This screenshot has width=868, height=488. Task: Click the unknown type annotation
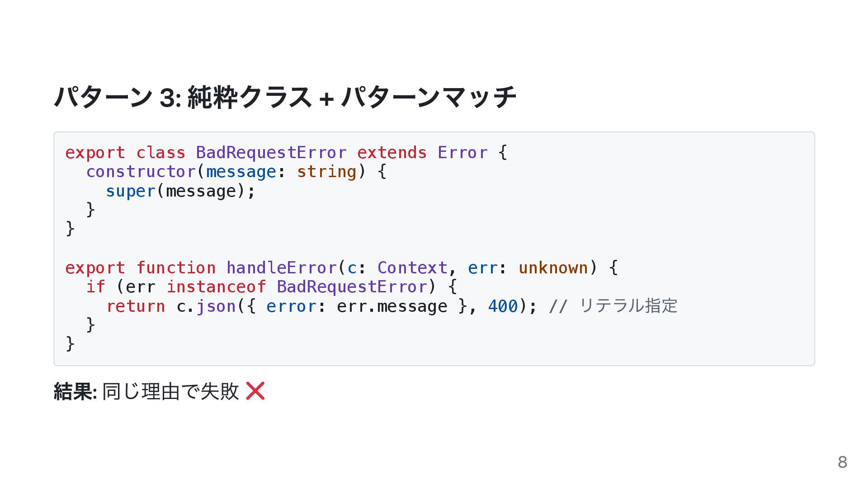pyautogui.click(x=553, y=267)
